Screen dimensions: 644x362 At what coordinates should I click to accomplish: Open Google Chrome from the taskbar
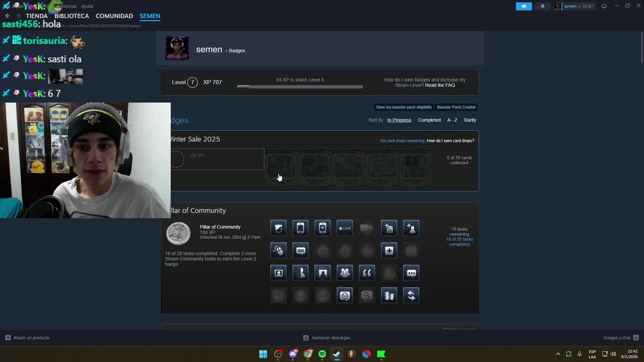(307, 354)
